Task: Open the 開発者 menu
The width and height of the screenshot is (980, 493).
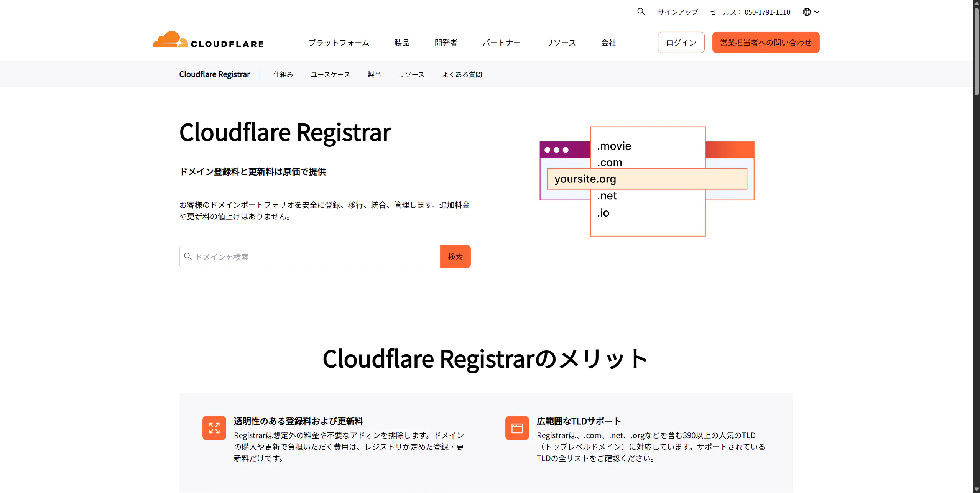Action: (446, 43)
